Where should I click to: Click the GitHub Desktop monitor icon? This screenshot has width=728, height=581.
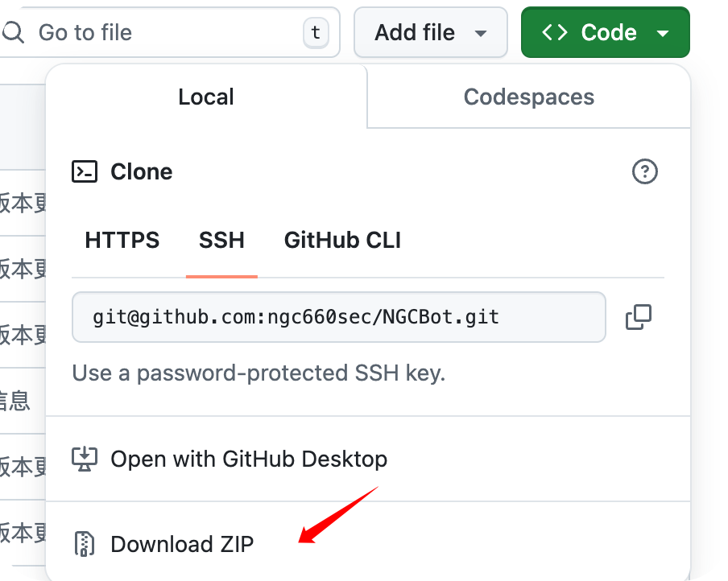coord(85,459)
